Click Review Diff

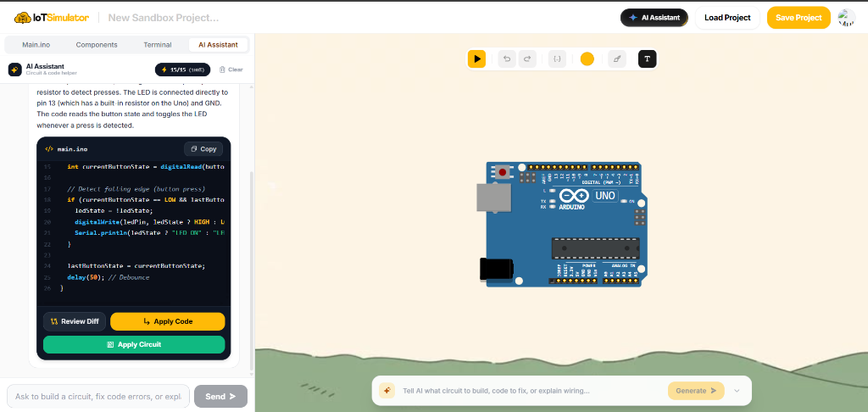click(x=75, y=321)
